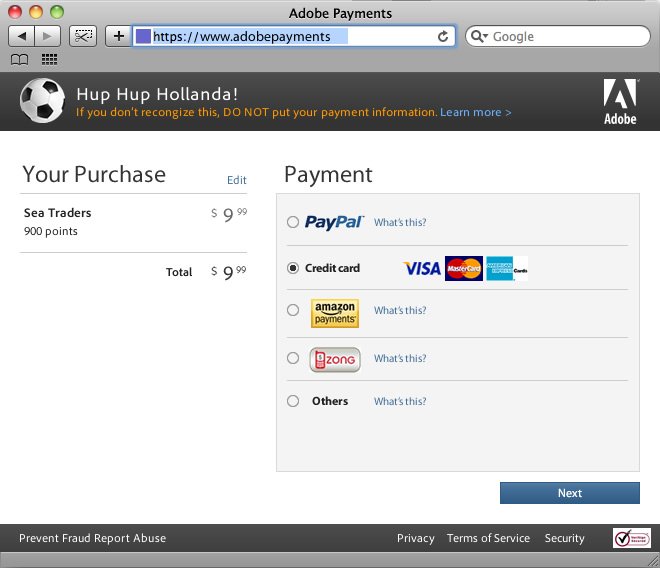Screen dimensions: 660x568
Task: Click the Google search magnifier icon
Action: [x=477, y=36]
